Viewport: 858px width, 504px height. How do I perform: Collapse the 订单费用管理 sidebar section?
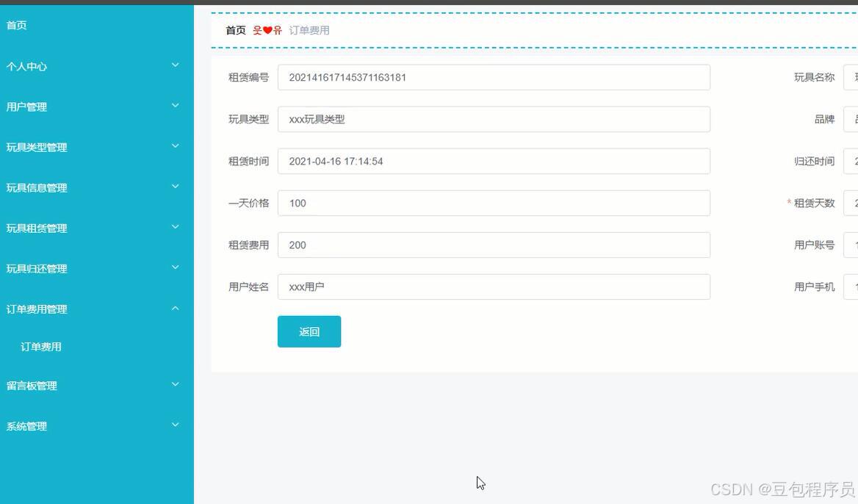95,309
